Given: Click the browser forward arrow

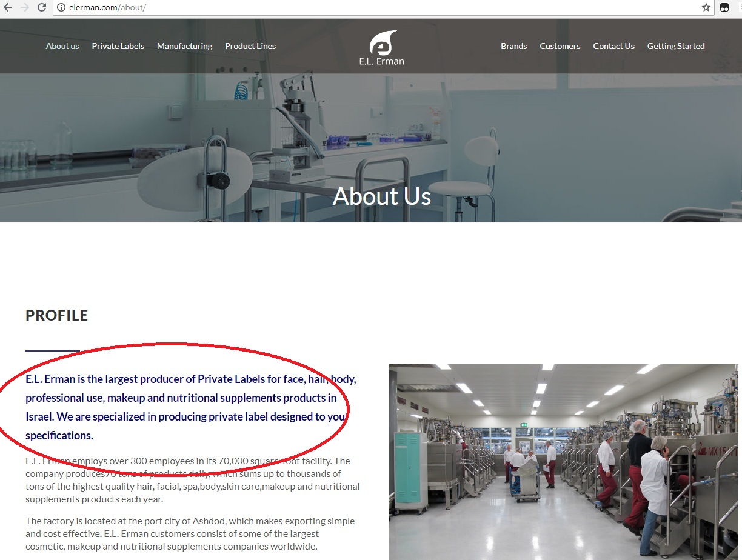Looking at the screenshot, I should pos(25,7).
